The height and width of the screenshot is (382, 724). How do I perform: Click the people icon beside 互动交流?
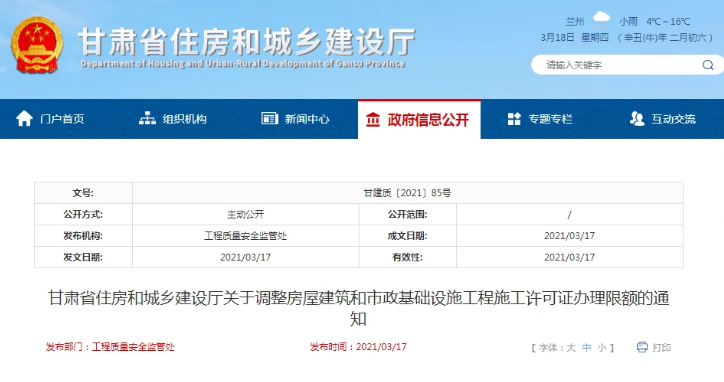(637, 119)
